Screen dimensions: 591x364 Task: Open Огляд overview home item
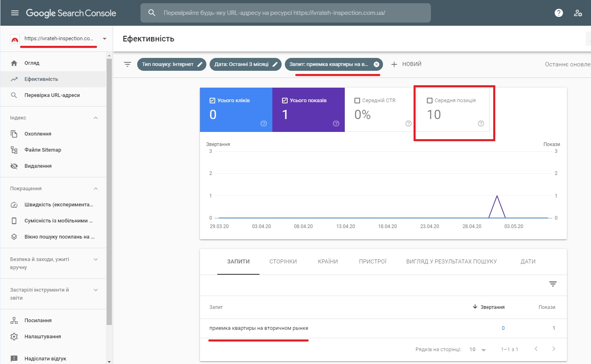coord(53,63)
